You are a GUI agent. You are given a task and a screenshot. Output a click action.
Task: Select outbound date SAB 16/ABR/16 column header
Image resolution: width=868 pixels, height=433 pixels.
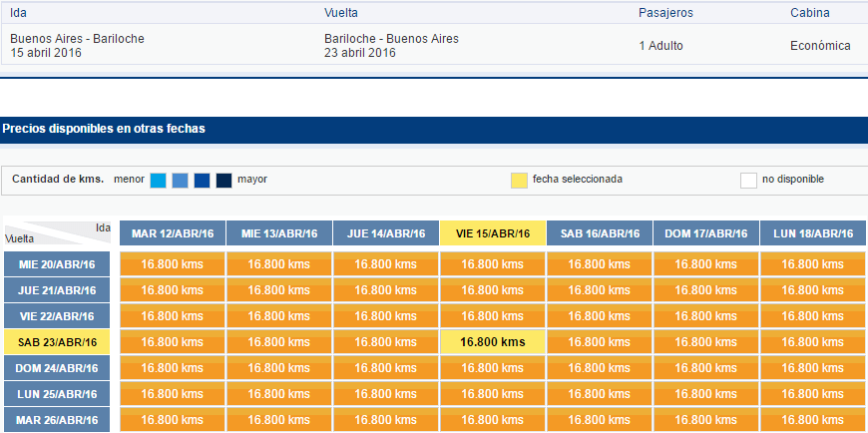coord(600,233)
